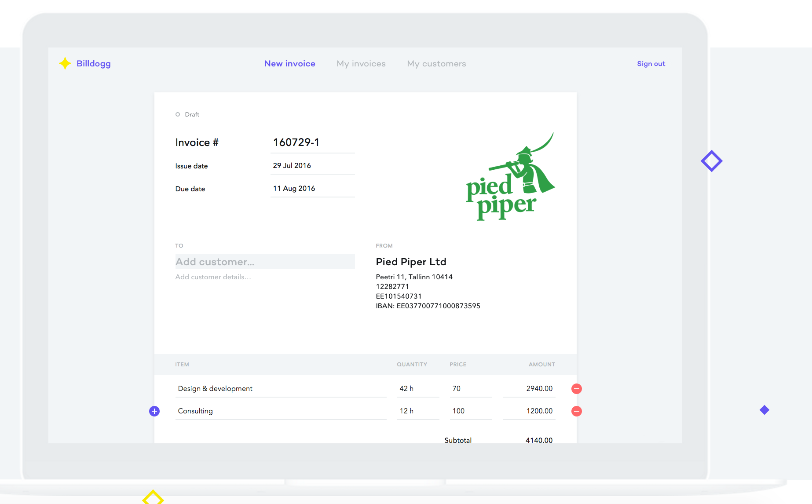812x504 pixels.
Task: Edit the Consulting item name
Action: pyautogui.click(x=281, y=411)
